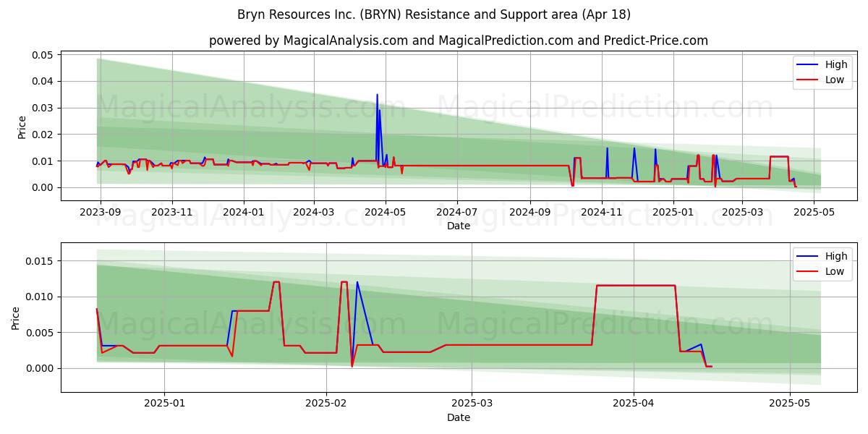The height and width of the screenshot is (434, 868).
Task: Click the '0.02' y-axis label on top chart
Action: (x=43, y=135)
